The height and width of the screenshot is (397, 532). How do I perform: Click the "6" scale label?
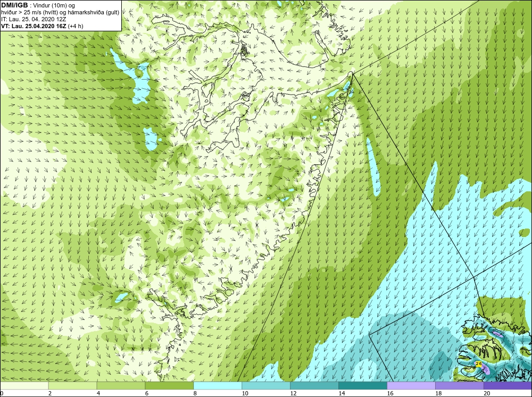(x=147, y=393)
